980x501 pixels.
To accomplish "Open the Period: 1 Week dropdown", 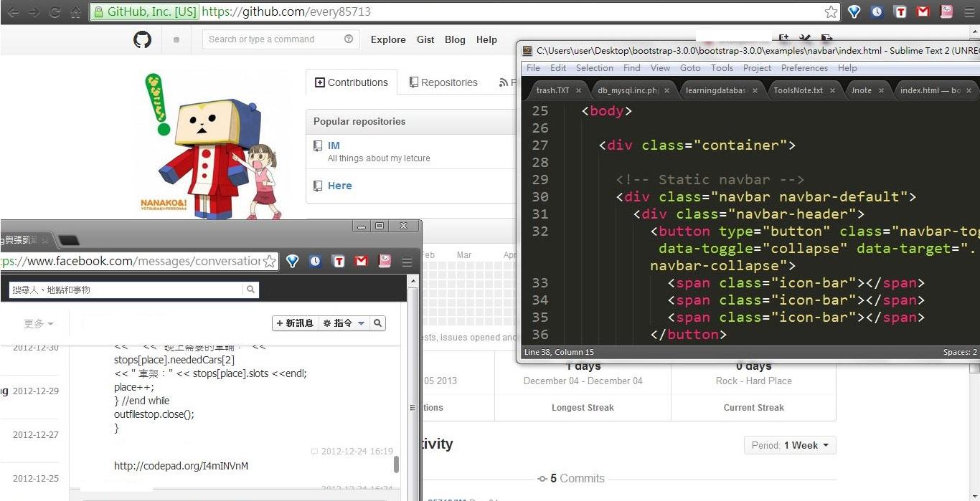I will (x=790, y=445).
